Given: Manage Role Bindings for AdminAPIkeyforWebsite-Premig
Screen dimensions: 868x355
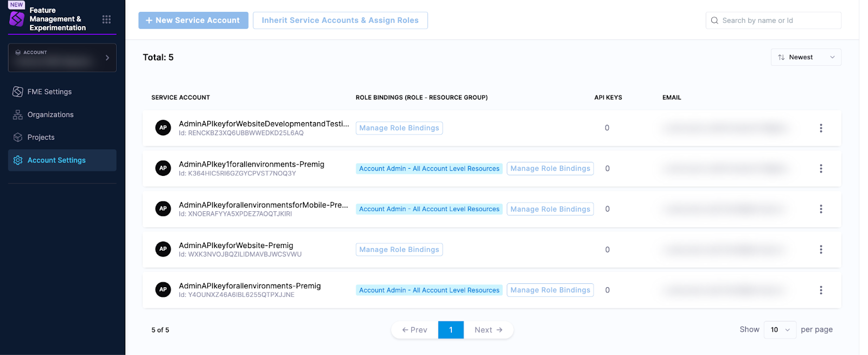Looking at the screenshot, I should point(399,250).
